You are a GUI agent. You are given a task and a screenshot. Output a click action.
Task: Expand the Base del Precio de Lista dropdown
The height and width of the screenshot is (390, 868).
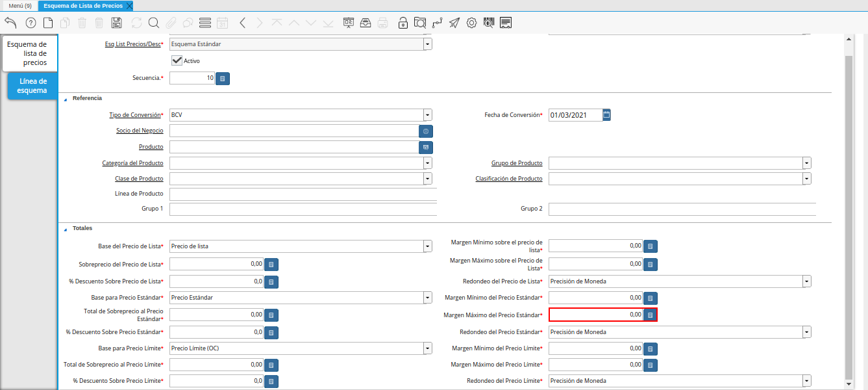427,246
